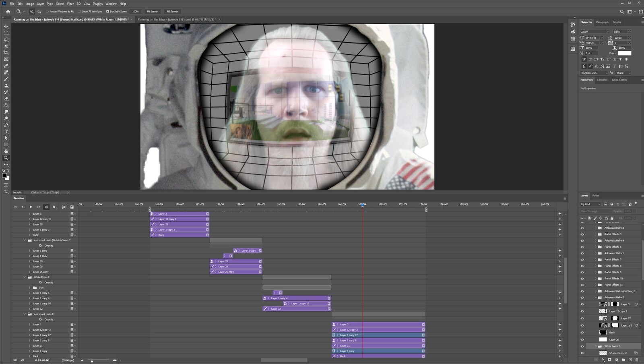Viewport: 644px width, 364px height.
Task: Switch to the Paragraph tab
Action: tap(602, 22)
